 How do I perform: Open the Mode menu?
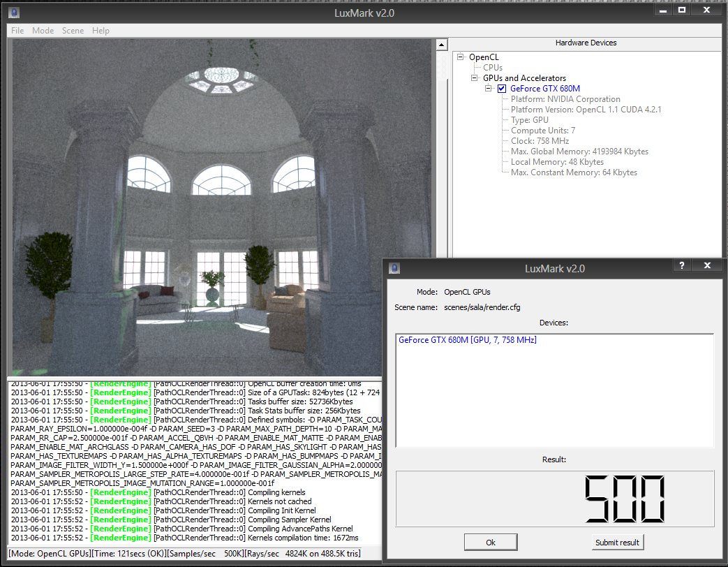point(43,31)
